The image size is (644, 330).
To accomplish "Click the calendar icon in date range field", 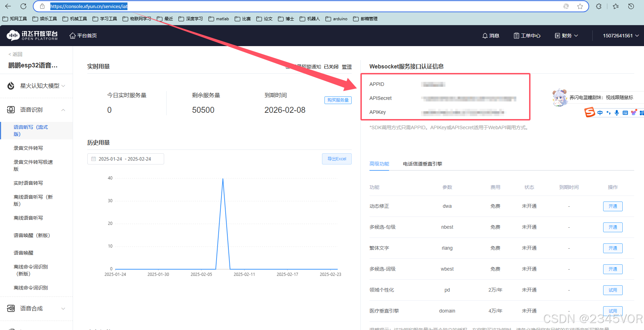I will [x=94, y=159].
